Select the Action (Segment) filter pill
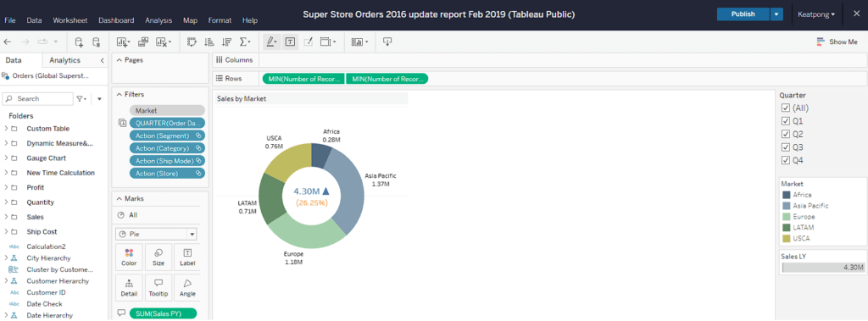868x321 pixels. [167, 136]
